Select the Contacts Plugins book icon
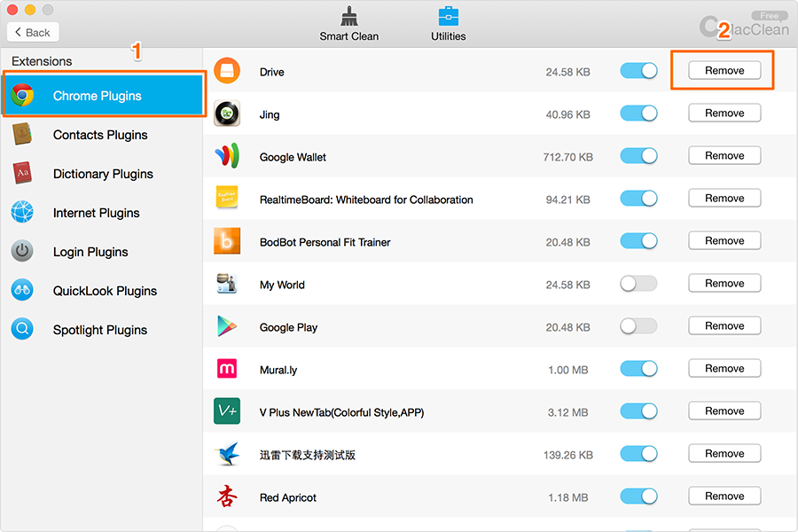The width and height of the screenshot is (798, 532). [x=23, y=135]
